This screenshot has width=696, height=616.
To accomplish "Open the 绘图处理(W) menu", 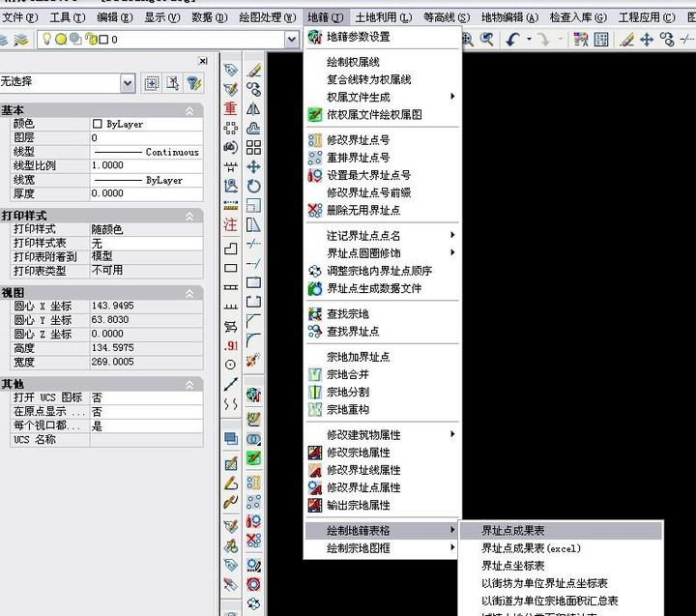I will point(267,17).
